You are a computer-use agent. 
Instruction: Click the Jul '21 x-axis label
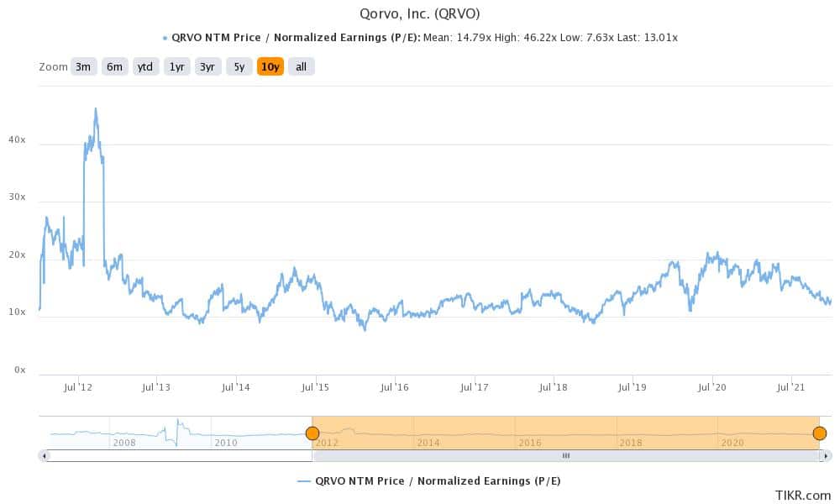click(790, 387)
